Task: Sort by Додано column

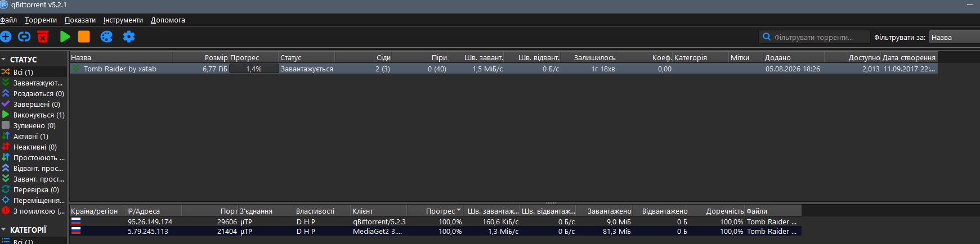Action: [794, 57]
